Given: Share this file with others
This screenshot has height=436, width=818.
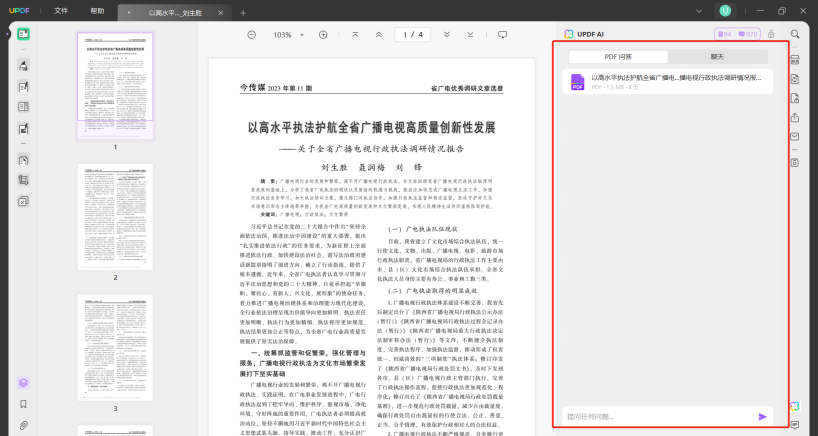Looking at the screenshot, I should (x=795, y=117).
